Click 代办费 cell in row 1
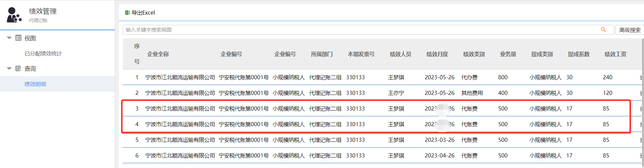 469,77
